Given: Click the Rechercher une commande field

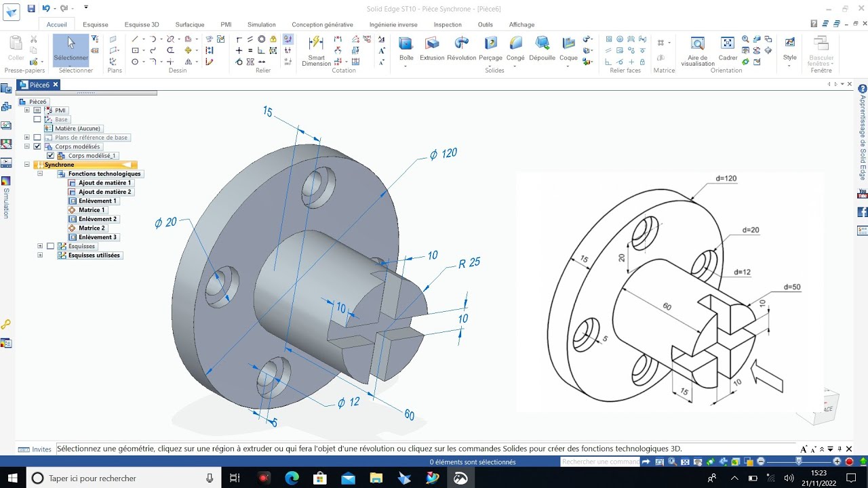Looking at the screenshot, I should [x=600, y=462].
